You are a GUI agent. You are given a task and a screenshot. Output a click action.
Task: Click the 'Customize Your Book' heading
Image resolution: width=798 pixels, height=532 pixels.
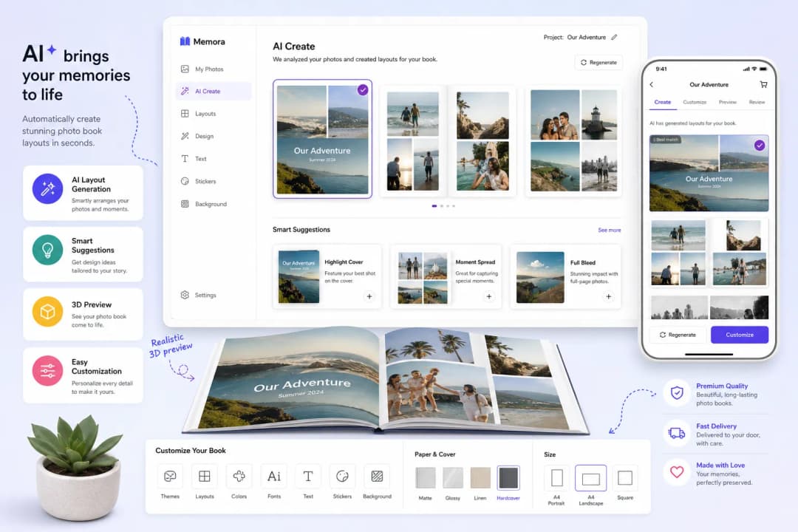tap(191, 451)
